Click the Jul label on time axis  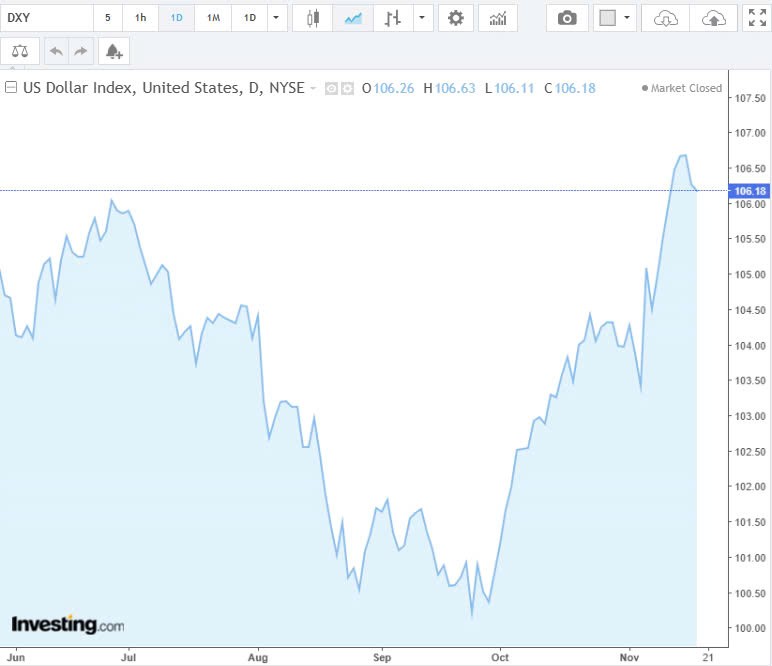click(x=129, y=657)
